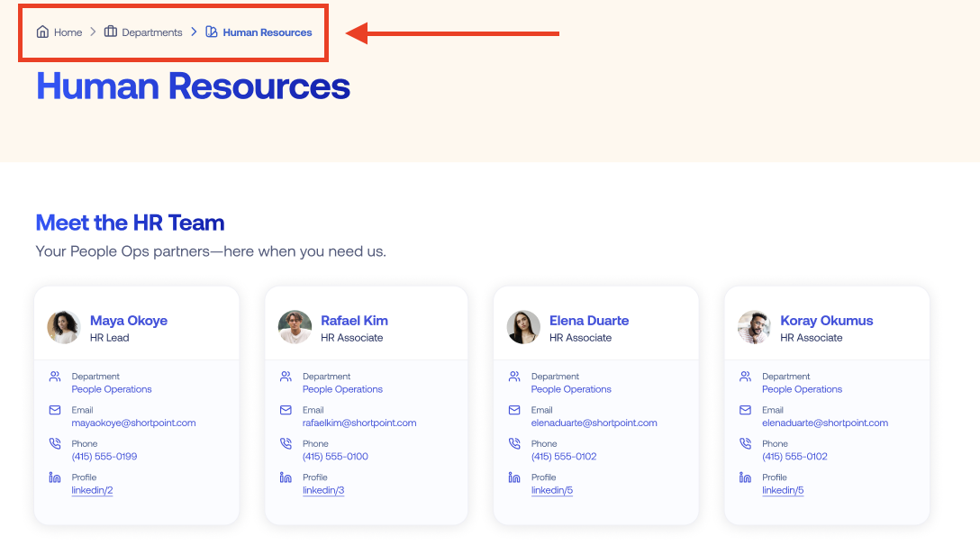
Task: Go to Home breadcrumb link
Action: pos(68,32)
